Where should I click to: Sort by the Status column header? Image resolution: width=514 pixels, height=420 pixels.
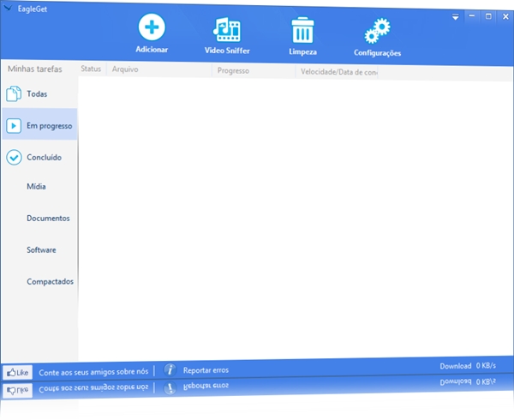click(x=91, y=69)
